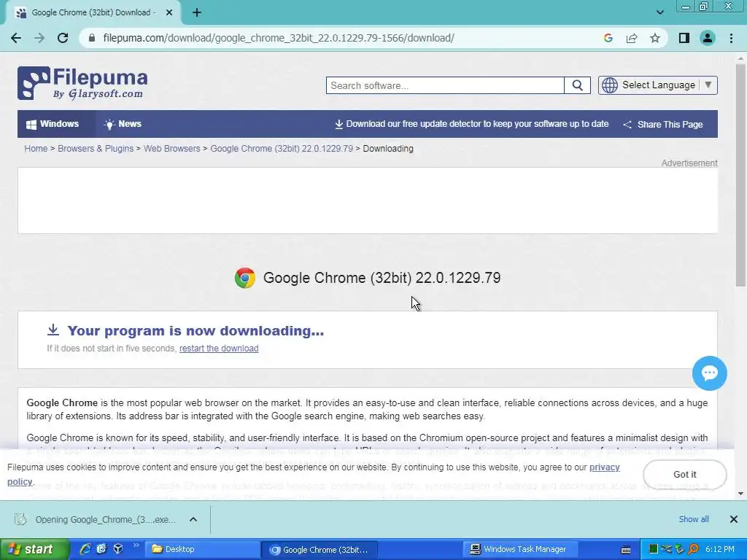The image size is (747, 560).
Task: Open the Windows Start menu
Action: [x=34, y=549]
